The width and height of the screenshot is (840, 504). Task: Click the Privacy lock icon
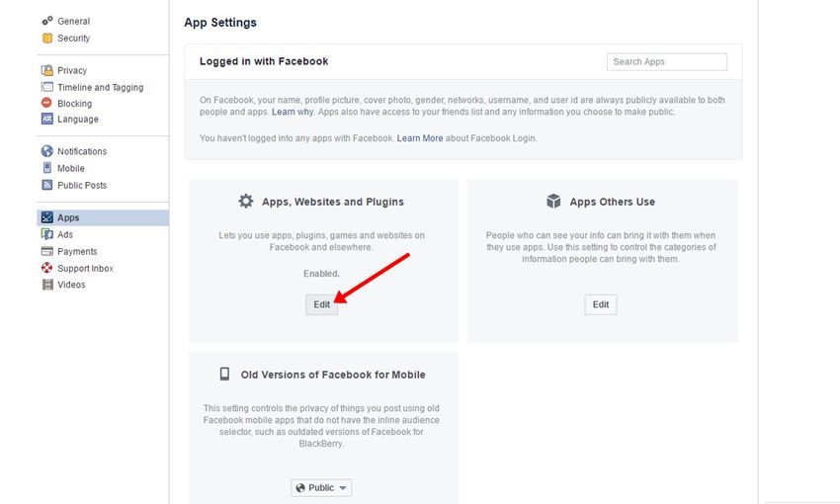[x=47, y=70]
